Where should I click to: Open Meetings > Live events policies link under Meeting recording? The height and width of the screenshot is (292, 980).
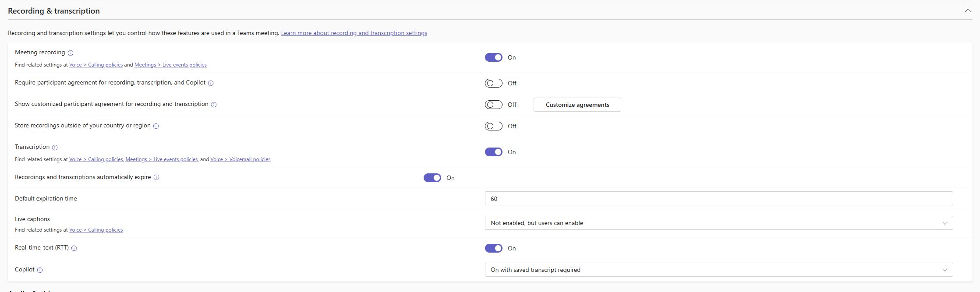pyautogui.click(x=170, y=65)
